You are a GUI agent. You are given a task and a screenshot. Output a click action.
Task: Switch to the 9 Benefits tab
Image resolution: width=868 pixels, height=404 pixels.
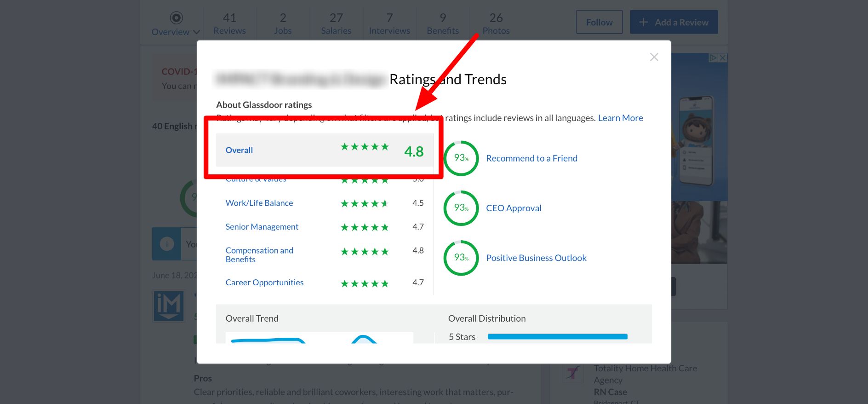pos(443,23)
